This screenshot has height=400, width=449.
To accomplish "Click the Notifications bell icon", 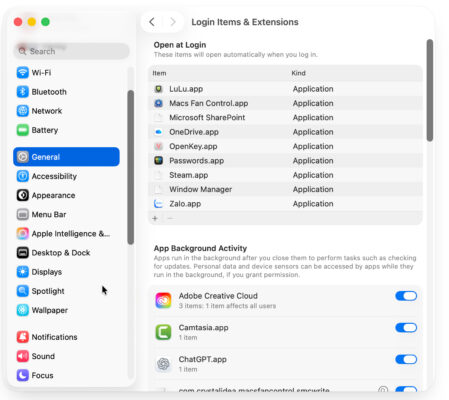I will click(x=23, y=337).
